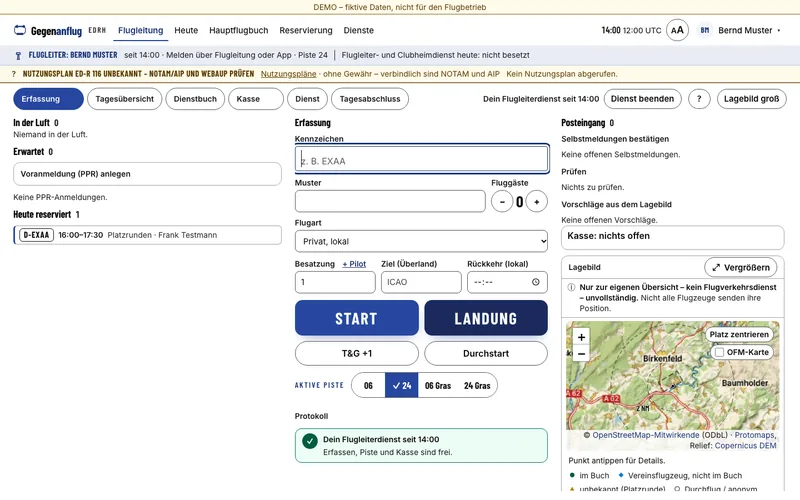
Task: Click the 'Keine offenen Selbstmeldungen.' text
Action: pyautogui.click(x=620, y=155)
